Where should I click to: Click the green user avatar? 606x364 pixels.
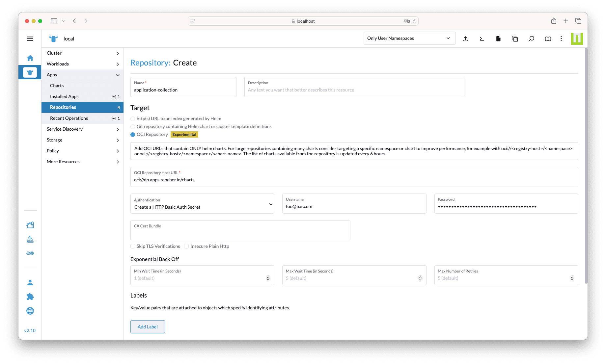[577, 39]
